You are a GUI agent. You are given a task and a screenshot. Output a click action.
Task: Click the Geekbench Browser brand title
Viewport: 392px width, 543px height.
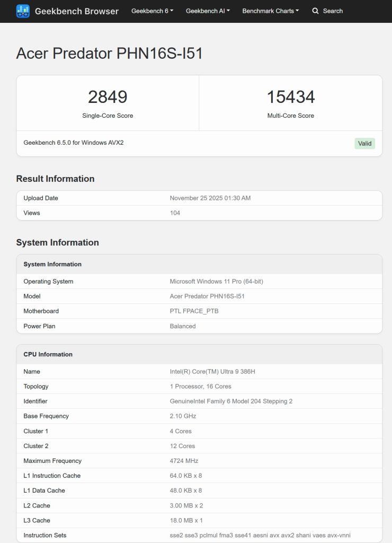(x=76, y=11)
